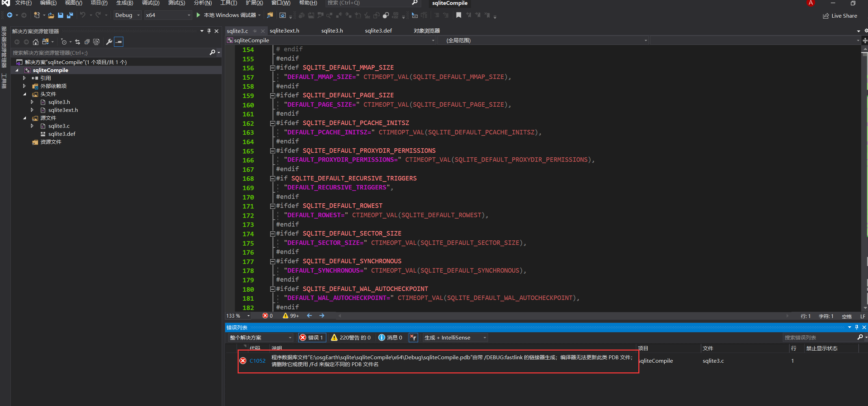Open the Debug configuration dropdown

pyautogui.click(x=127, y=15)
